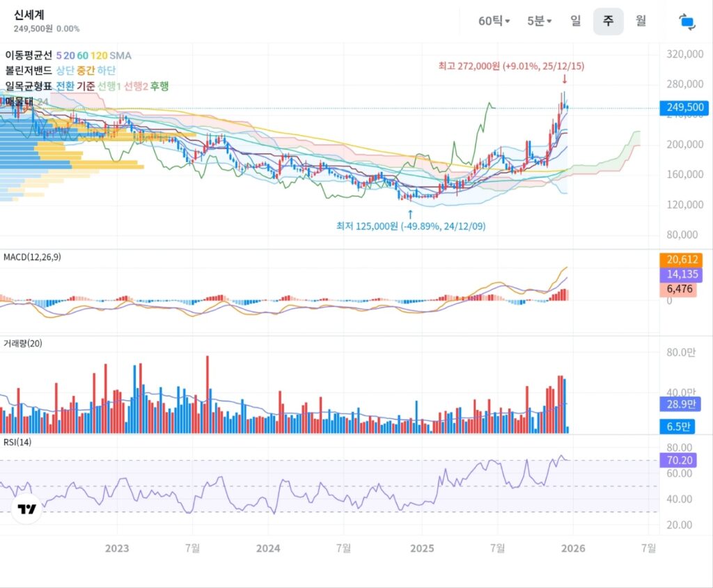
Task: Click the 볼린저밴드 indicator label
Action: point(29,70)
